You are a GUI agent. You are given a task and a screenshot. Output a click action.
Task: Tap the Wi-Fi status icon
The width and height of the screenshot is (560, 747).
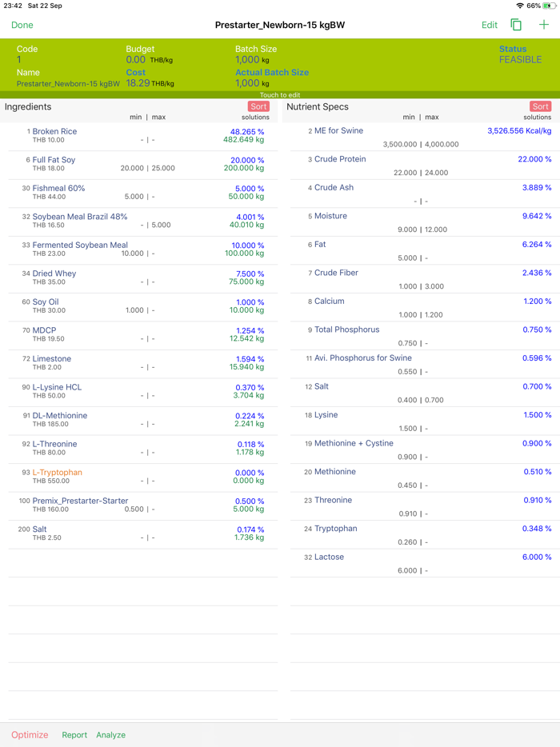(x=520, y=6)
